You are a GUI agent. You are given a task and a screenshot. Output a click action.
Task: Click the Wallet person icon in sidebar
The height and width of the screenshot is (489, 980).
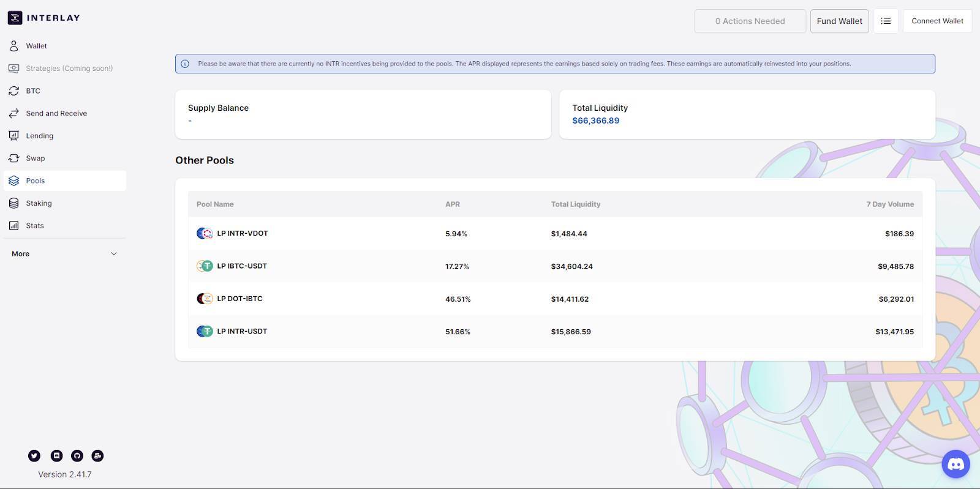13,46
